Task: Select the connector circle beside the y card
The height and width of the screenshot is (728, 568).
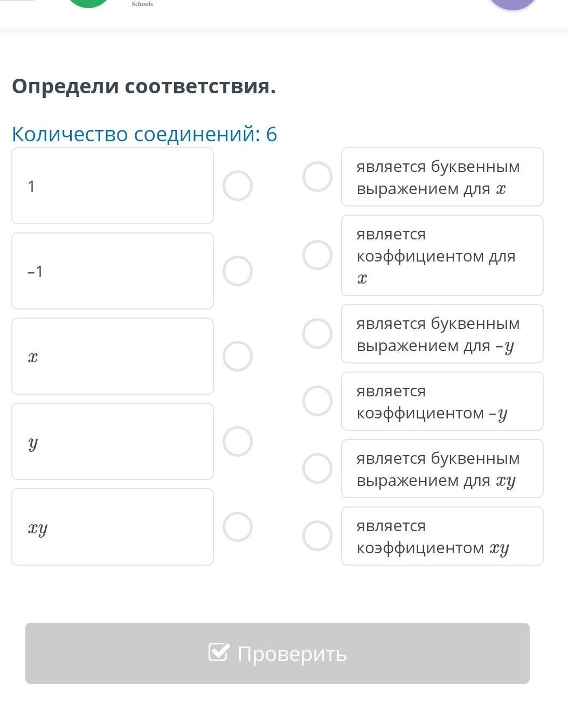Action: (x=238, y=441)
